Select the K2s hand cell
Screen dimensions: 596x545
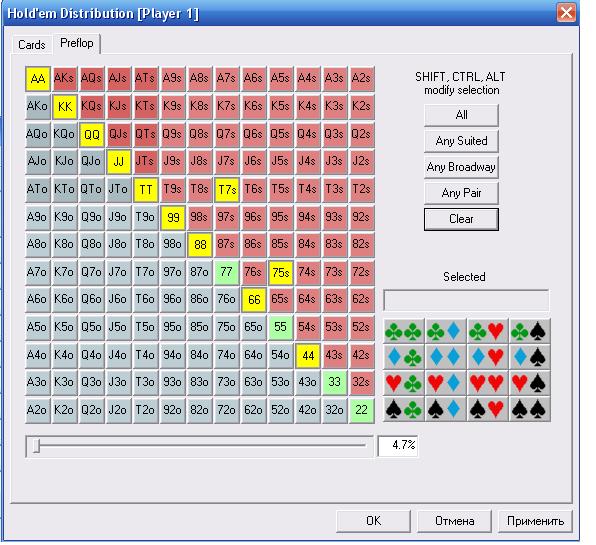coord(361,106)
